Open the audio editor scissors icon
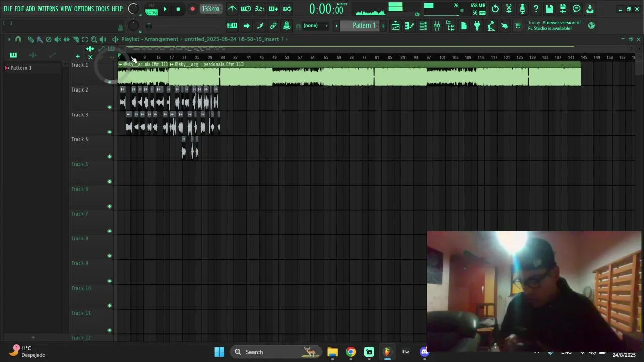 (x=509, y=9)
